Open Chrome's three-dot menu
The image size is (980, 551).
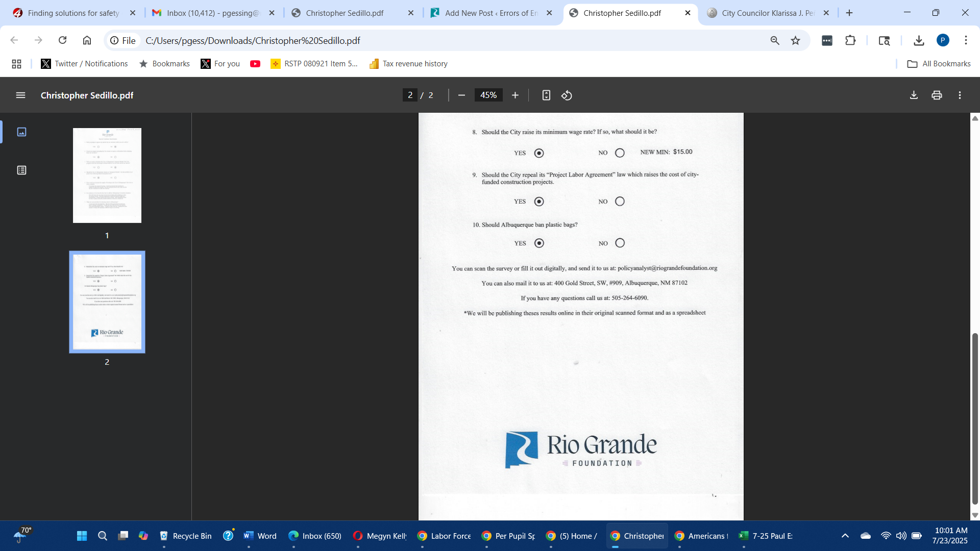pos(966,40)
